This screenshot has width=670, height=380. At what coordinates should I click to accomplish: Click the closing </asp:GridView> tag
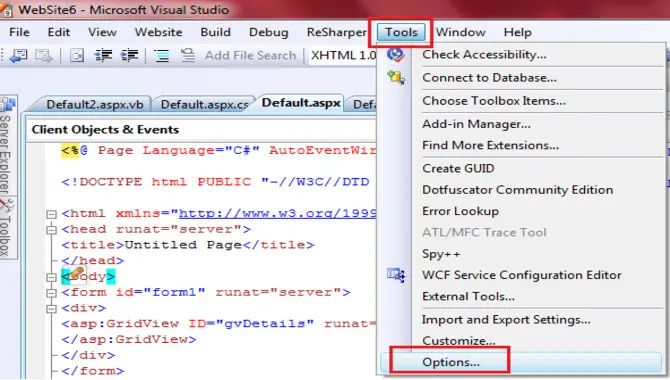(x=129, y=339)
